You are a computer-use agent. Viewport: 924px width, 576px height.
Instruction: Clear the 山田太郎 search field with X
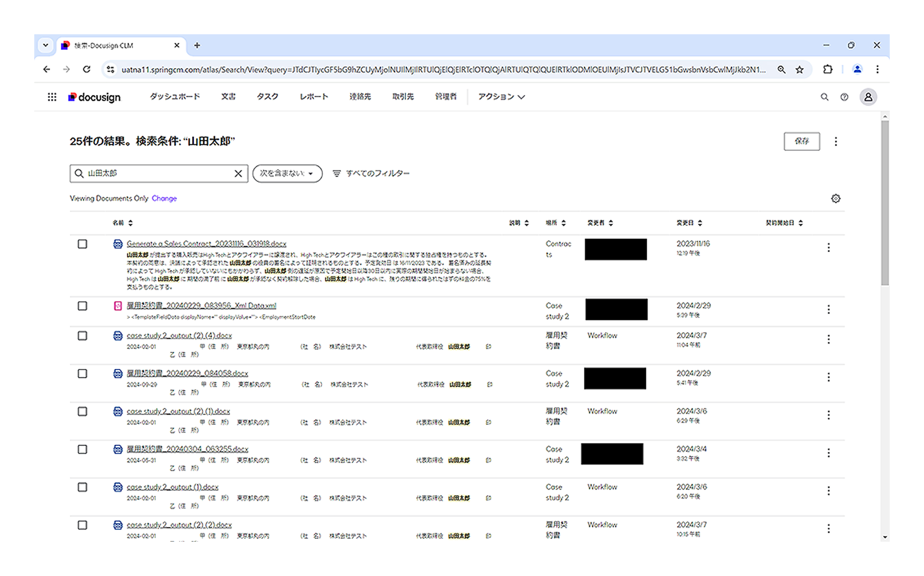tap(238, 173)
